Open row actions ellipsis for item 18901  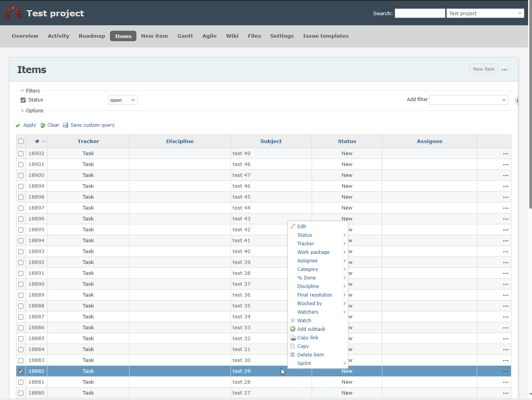506,164
